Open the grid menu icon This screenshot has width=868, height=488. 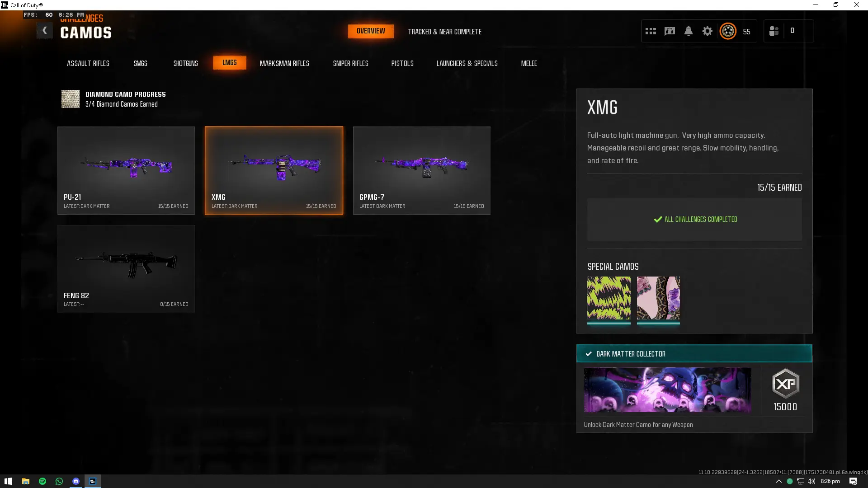pos(651,31)
